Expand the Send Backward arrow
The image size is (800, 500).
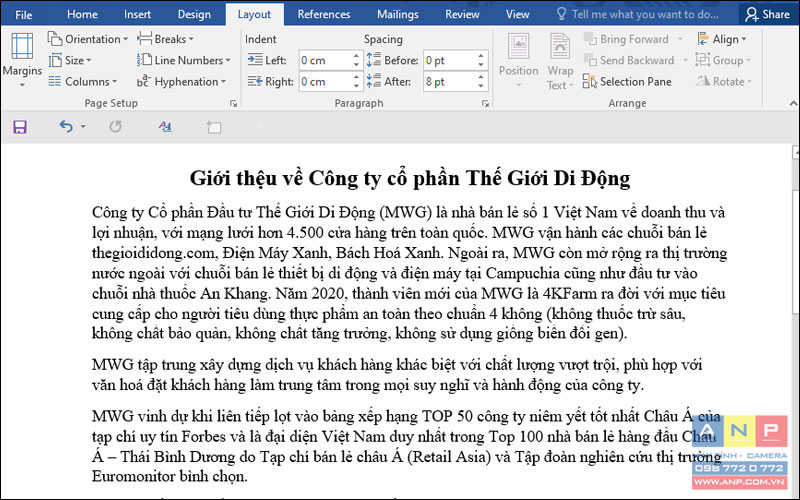tap(685, 60)
